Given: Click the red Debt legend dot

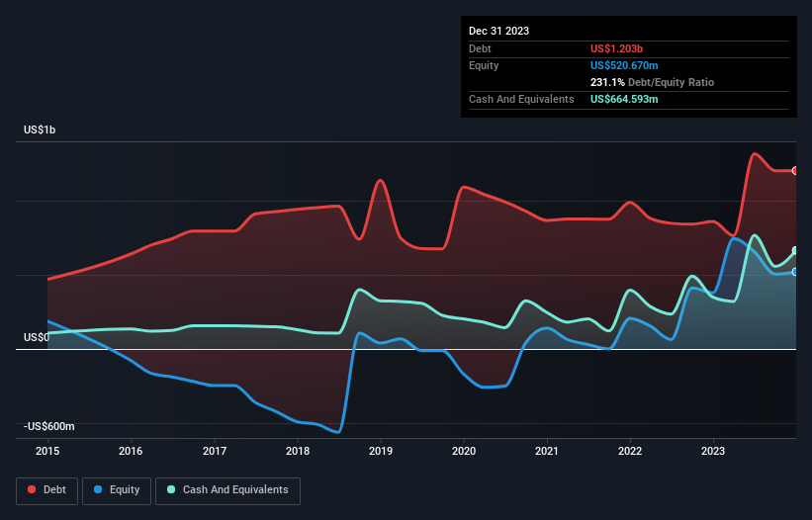Looking at the screenshot, I should coord(32,489).
